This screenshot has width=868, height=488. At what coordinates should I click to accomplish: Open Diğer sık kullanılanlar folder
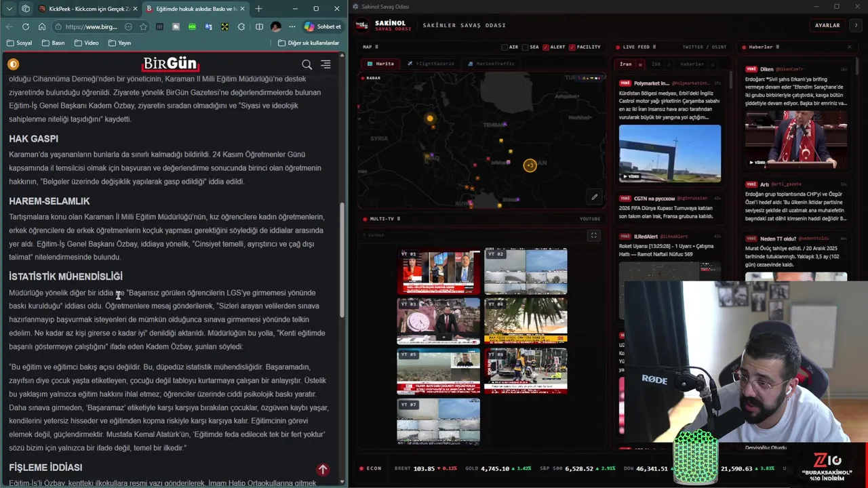(x=309, y=43)
